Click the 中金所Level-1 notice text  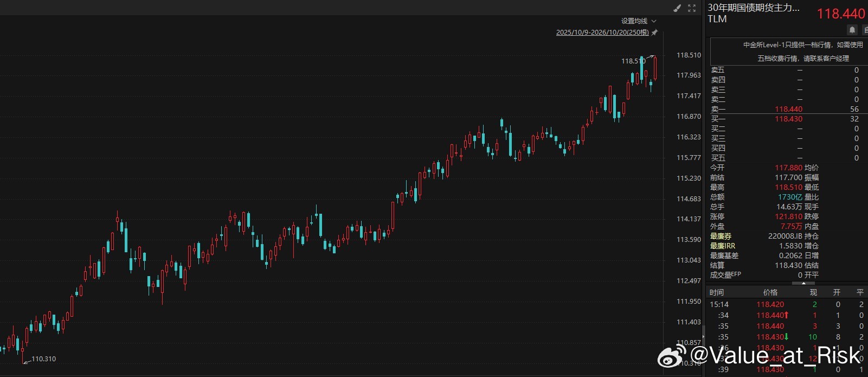pyautogui.click(x=803, y=52)
